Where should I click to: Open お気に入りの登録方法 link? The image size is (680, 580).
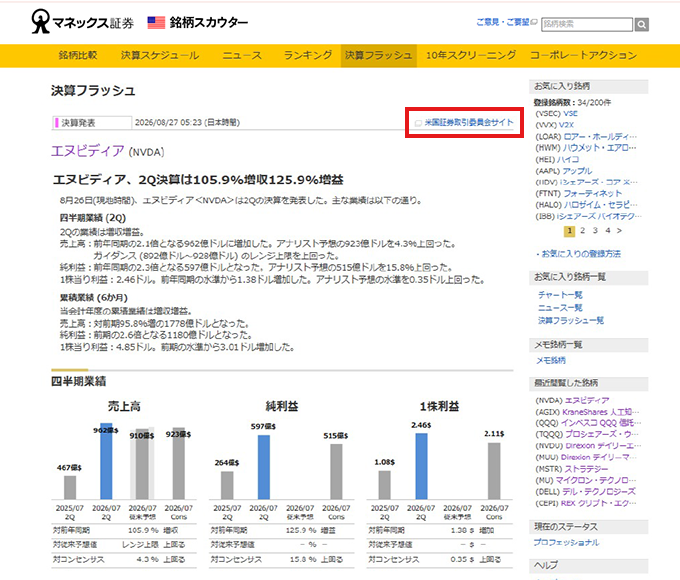click(581, 254)
